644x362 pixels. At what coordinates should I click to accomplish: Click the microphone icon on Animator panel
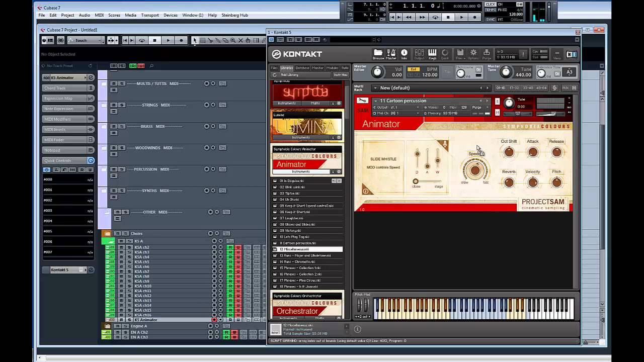444,145
